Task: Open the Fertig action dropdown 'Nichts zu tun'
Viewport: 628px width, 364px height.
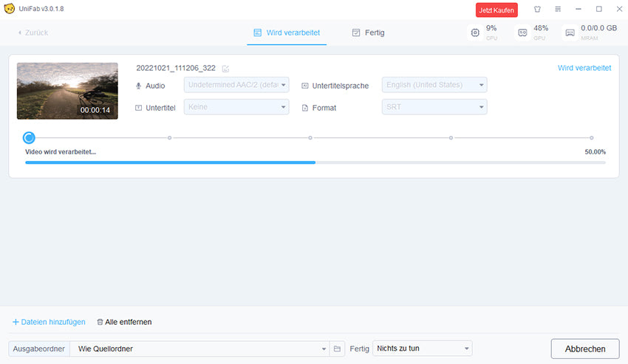Action: pyautogui.click(x=422, y=348)
